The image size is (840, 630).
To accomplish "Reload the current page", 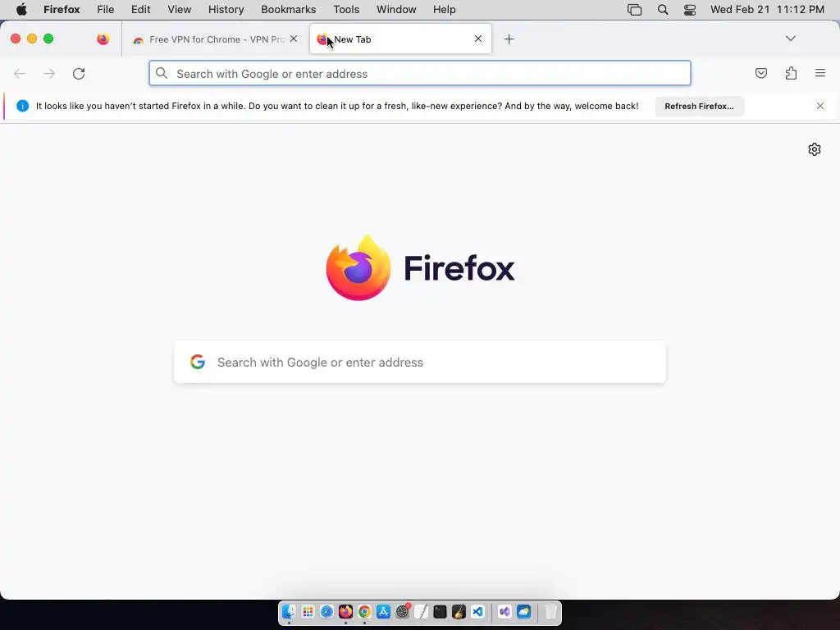I will click(x=79, y=73).
